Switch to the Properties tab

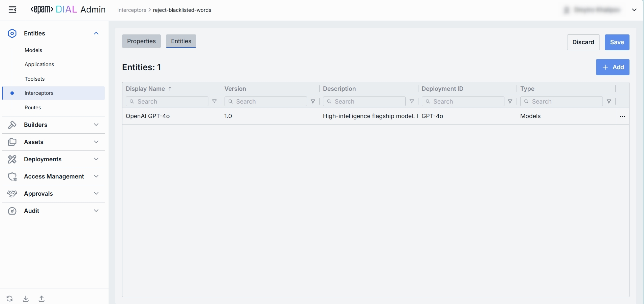pyautogui.click(x=141, y=41)
